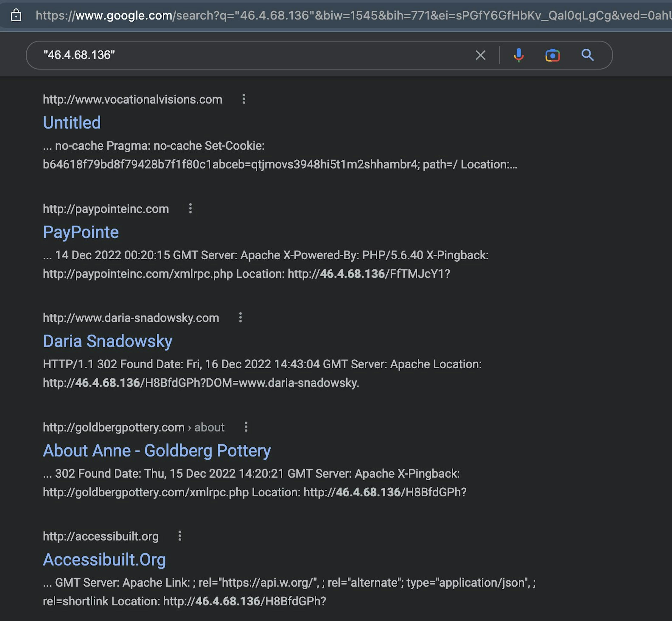Clear the search query with X icon
This screenshot has width=672, height=621.
click(481, 55)
